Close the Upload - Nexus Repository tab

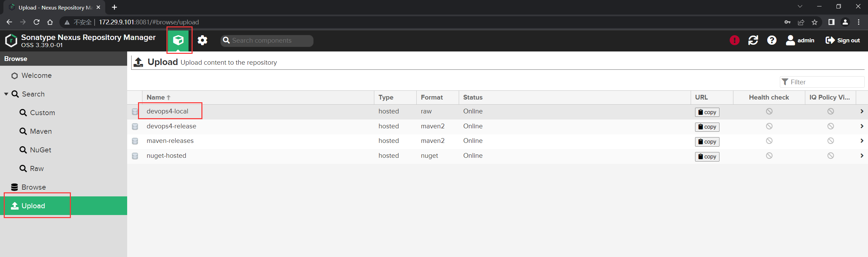pyautogui.click(x=98, y=7)
